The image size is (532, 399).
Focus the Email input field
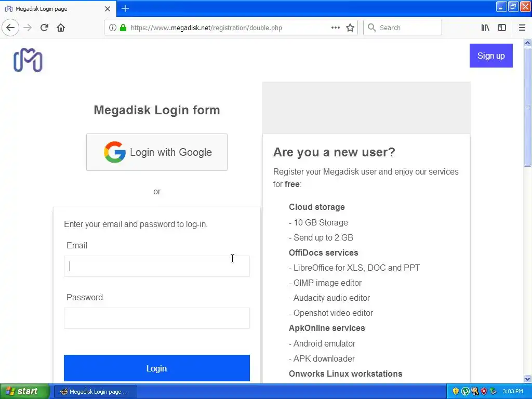pyautogui.click(x=157, y=267)
